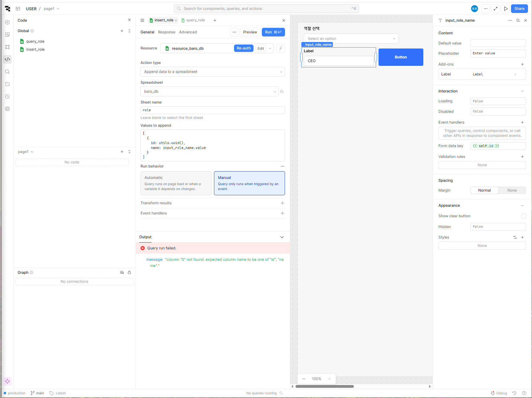Preview the app with play icon

click(506, 9)
